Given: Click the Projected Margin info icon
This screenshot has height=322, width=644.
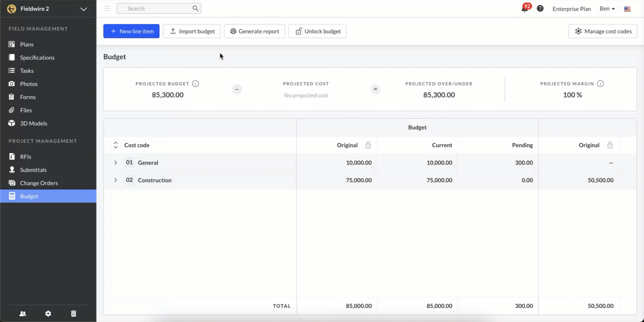Looking at the screenshot, I should pyautogui.click(x=601, y=84).
